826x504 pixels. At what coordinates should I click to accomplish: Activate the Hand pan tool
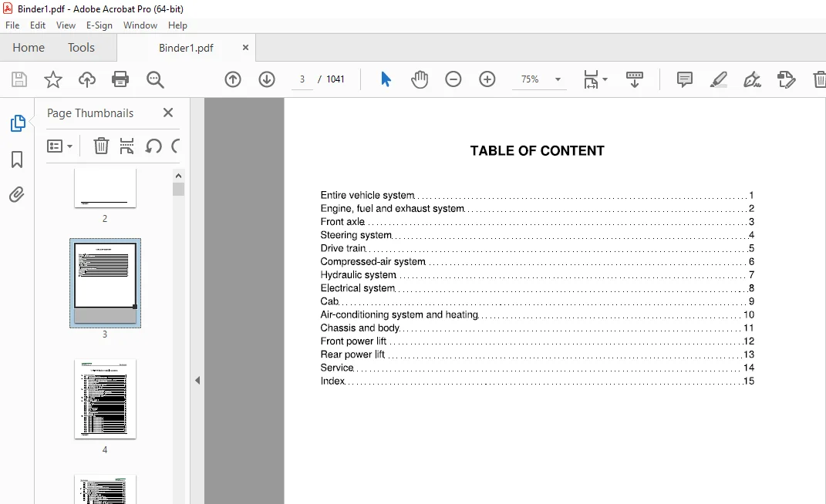(420, 79)
